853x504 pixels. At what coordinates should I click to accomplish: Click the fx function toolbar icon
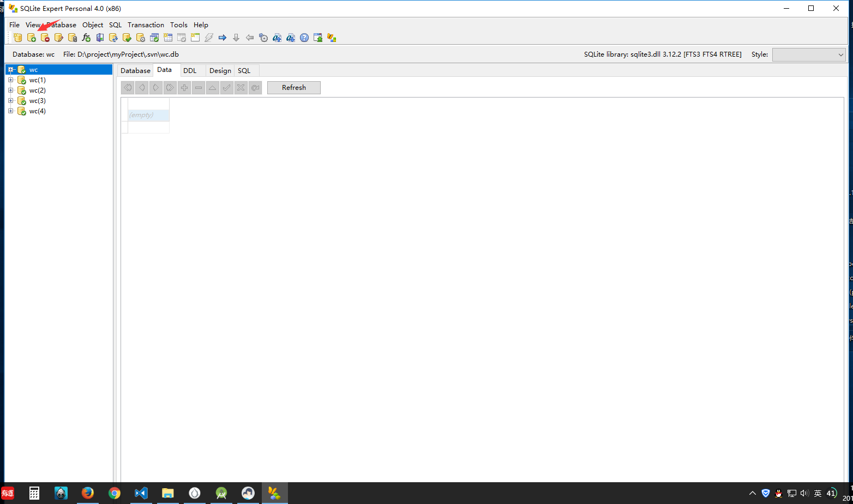[86, 38]
